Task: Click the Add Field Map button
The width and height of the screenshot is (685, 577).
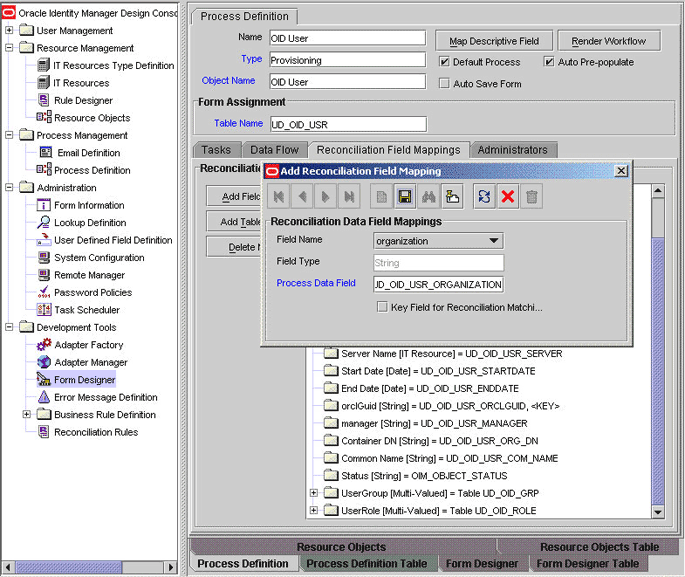Action: tap(234, 197)
